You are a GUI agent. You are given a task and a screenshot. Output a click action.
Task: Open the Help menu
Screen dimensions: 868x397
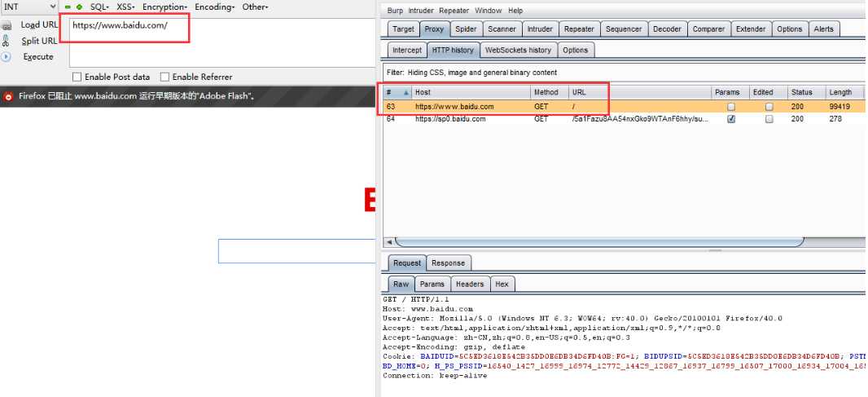tap(515, 11)
